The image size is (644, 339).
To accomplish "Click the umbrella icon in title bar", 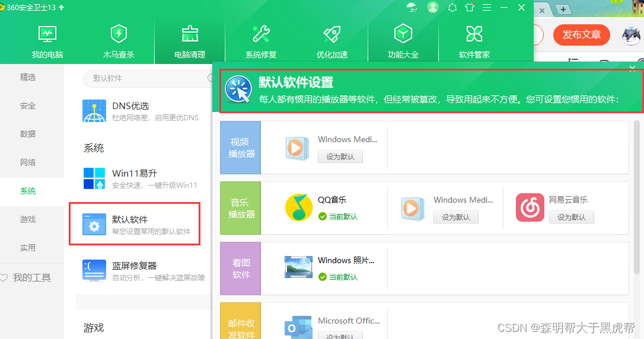I will pyautogui.click(x=412, y=7).
